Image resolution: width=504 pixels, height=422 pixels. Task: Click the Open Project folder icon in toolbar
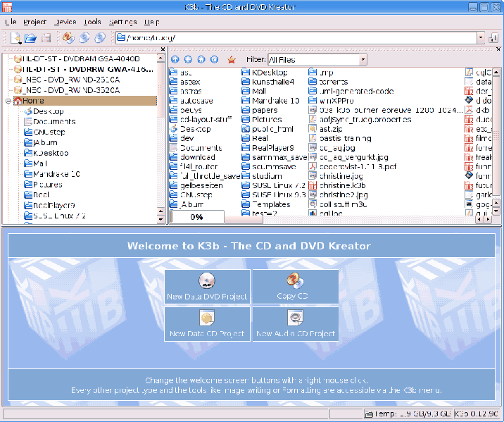tap(30, 38)
